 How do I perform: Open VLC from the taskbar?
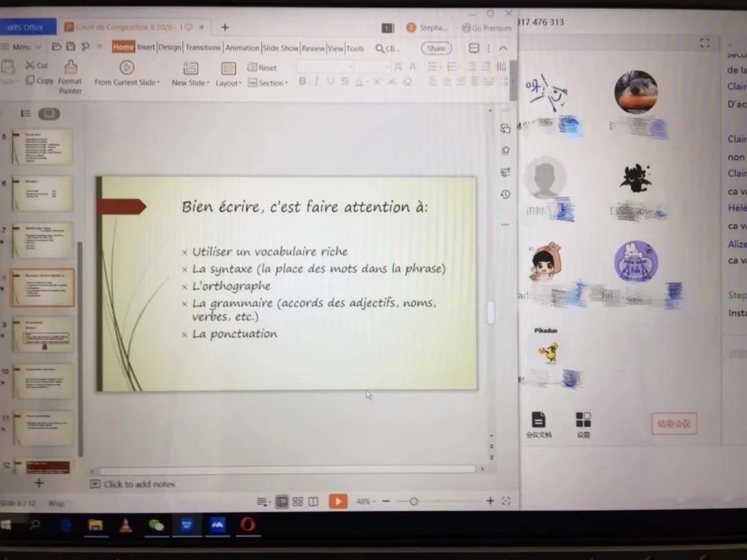(x=126, y=525)
